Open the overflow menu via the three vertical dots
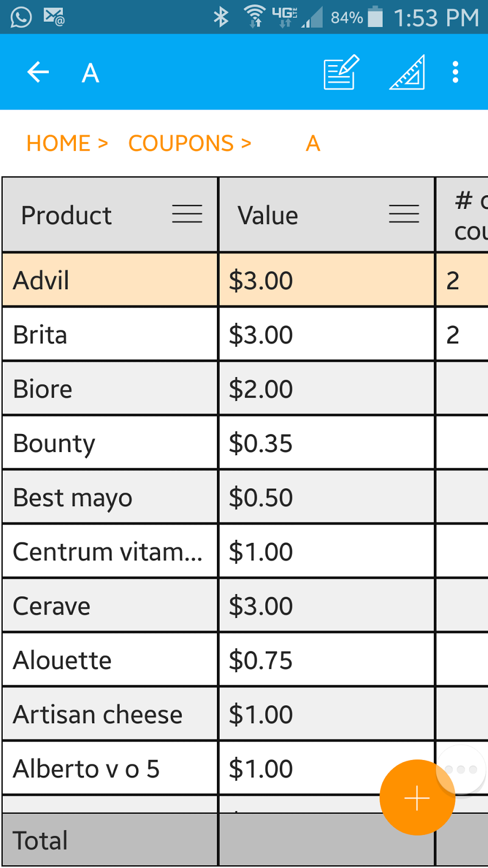 click(x=455, y=72)
